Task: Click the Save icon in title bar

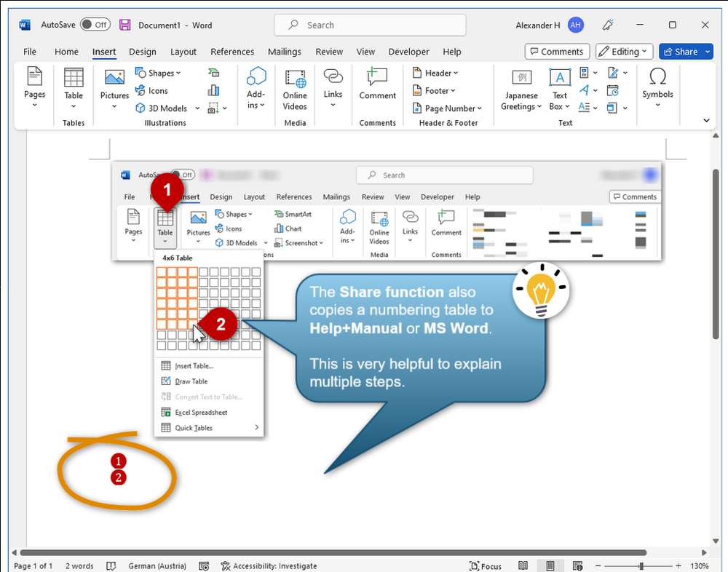Action: coord(125,25)
